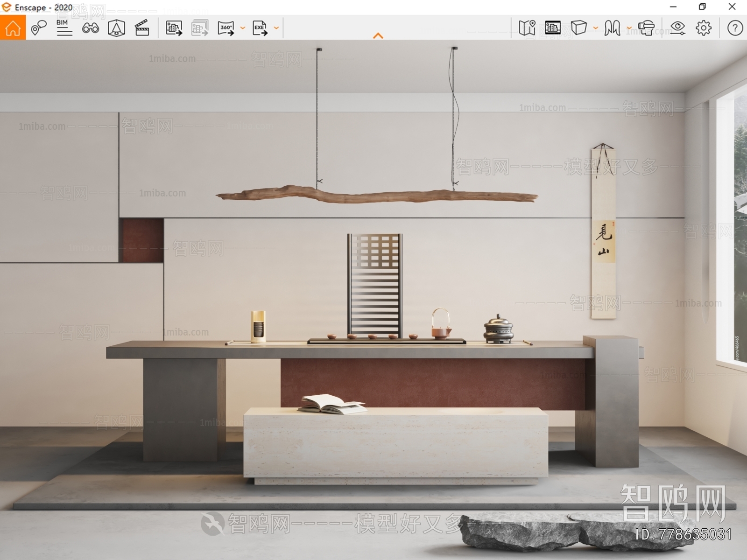Screen dimensions: 747x560
Task: Expand the EXE export dropdown arrow
Action: 276,28
